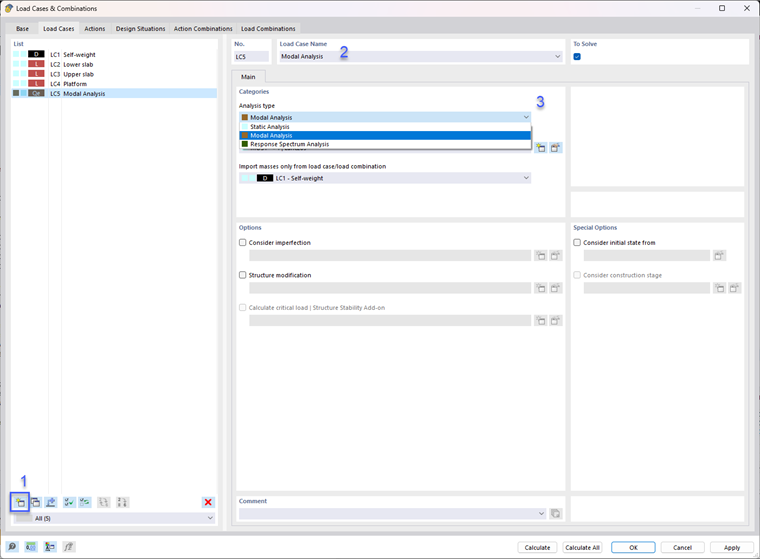This screenshot has width=760, height=559.
Task: Click the new imperfection case icon
Action: point(541,256)
